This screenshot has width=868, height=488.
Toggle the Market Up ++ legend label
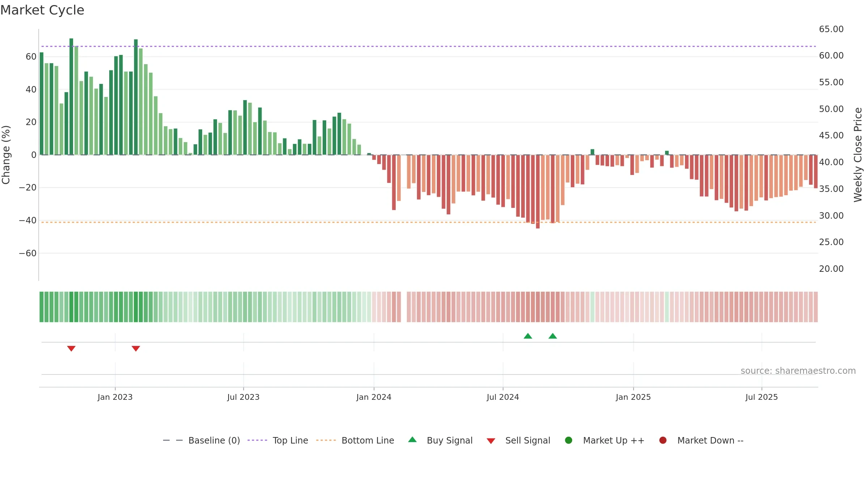pyautogui.click(x=614, y=440)
